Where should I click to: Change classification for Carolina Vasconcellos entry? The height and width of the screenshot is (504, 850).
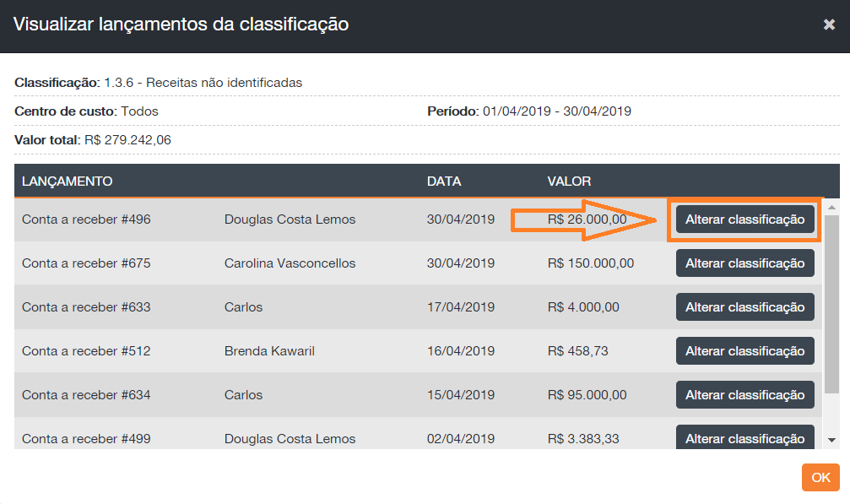tap(744, 263)
